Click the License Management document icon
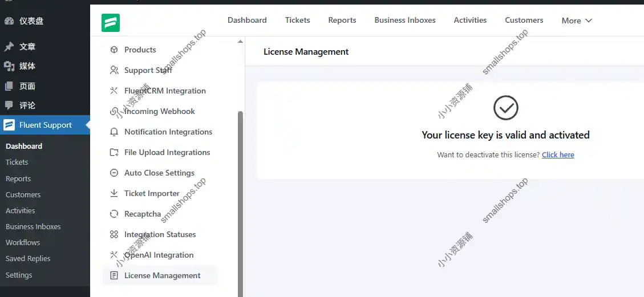 114,275
